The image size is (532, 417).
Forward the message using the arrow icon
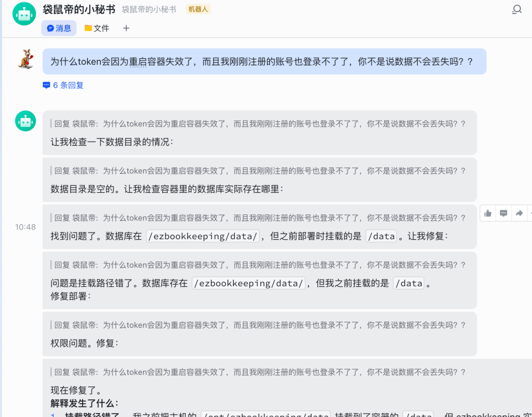click(x=518, y=213)
